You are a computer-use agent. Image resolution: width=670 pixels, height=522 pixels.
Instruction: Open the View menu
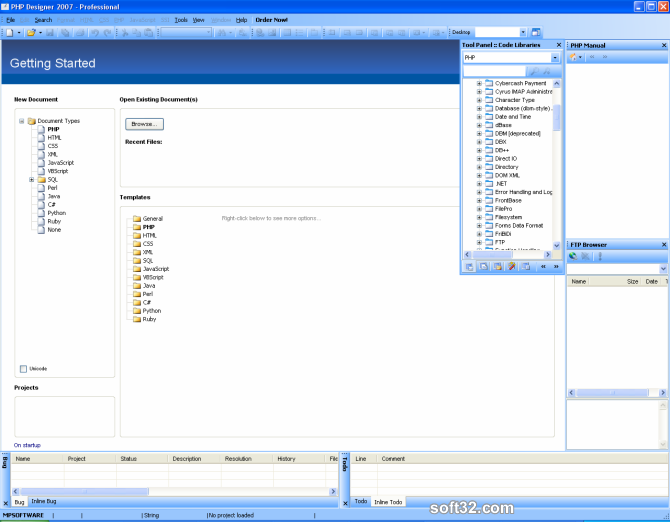[x=198, y=20]
